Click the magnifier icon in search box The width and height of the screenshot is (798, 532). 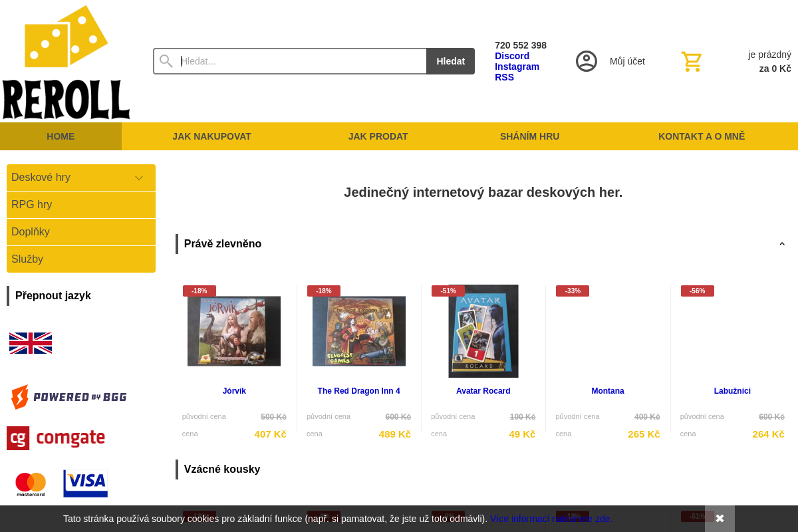point(166,61)
